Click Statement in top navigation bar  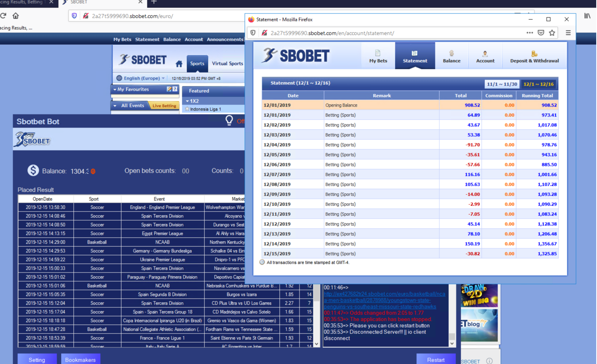point(147,39)
